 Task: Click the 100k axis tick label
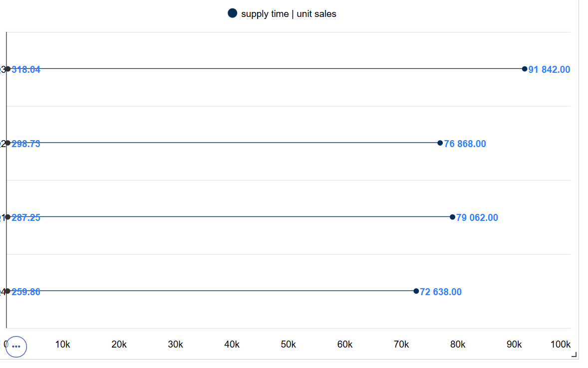point(560,345)
